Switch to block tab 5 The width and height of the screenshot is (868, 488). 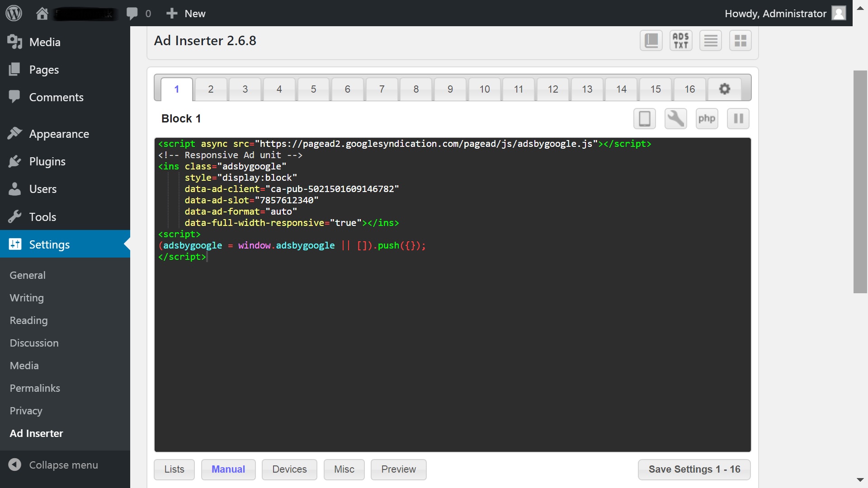tap(313, 89)
